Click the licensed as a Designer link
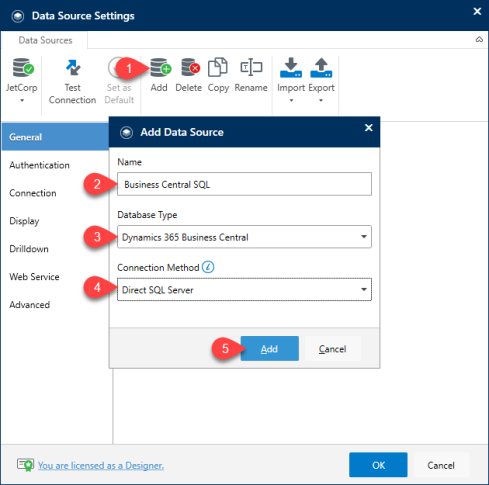 click(x=101, y=465)
